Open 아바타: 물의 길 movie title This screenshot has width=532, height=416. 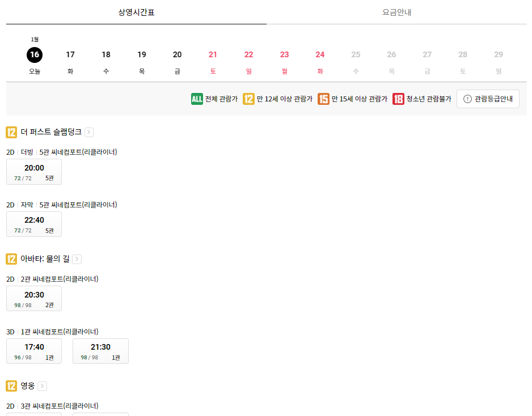click(45, 259)
